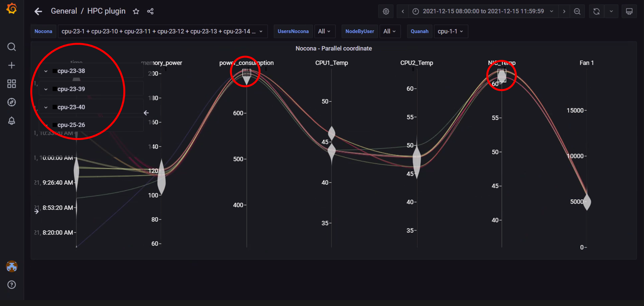This screenshot has width=644, height=306.
Task: Open the Create plus menu
Action: pyautogui.click(x=12, y=65)
